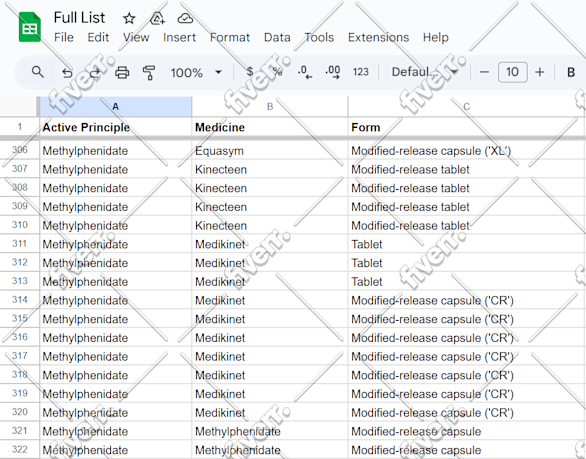This screenshot has height=459, width=586.
Task: Select Methylphenidate cell in column A row 306
Action: (115, 151)
